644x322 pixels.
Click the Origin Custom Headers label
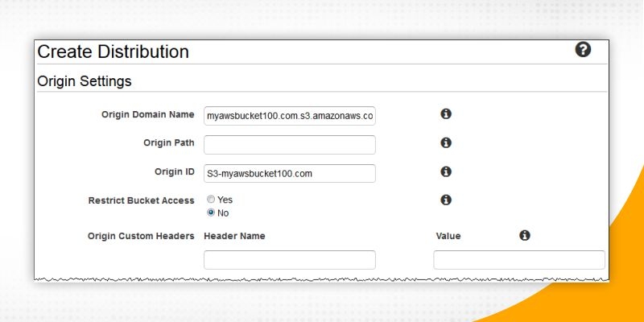pos(141,237)
